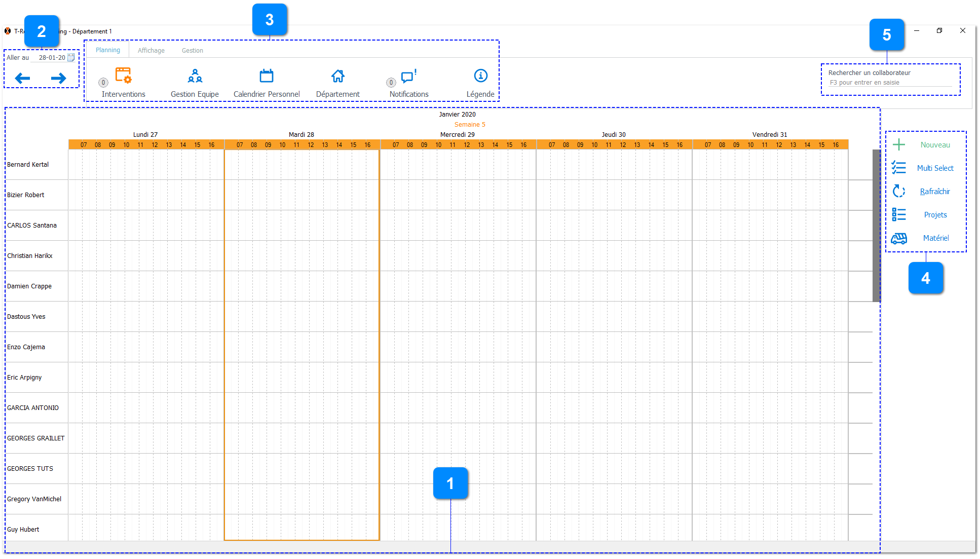This screenshot has width=980, height=559.
Task: Go to next period with right arrow
Action: 58,78
